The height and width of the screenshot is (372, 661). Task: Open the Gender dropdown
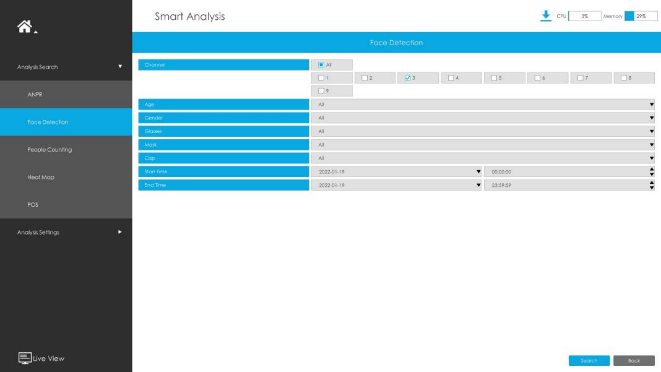[483, 118]
